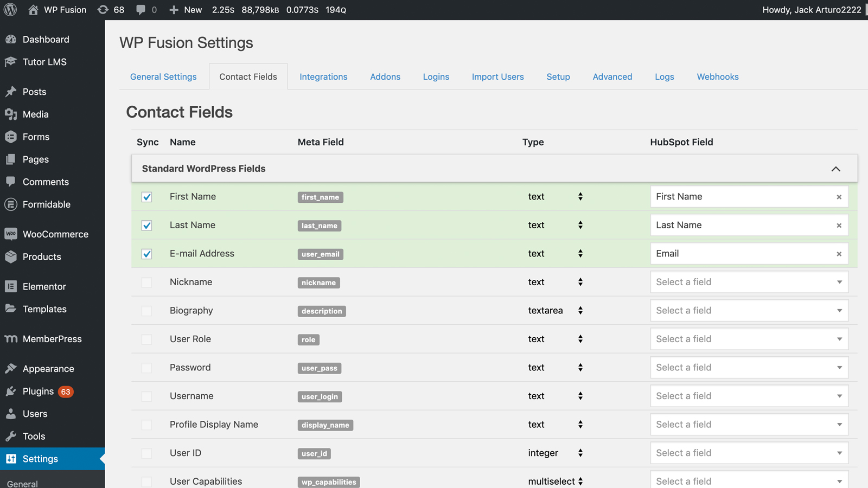Open the updates icon showing 68
868x488 pixels.
tap(111, 10)
